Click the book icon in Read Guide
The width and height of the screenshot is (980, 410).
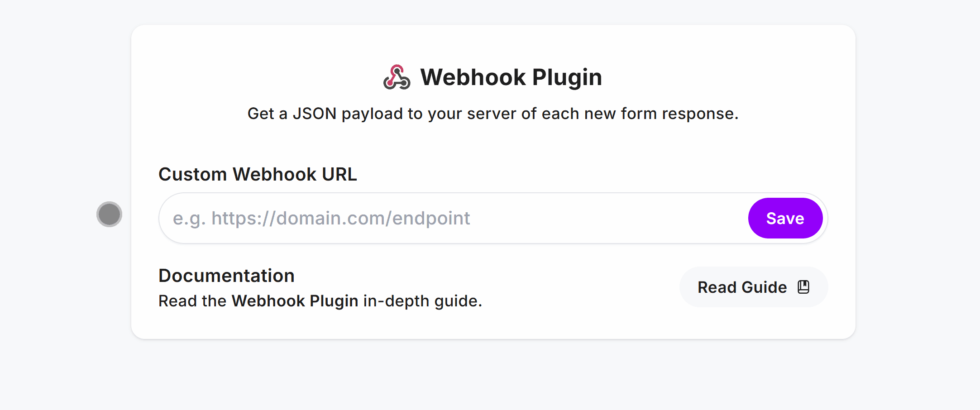point(803,287)
